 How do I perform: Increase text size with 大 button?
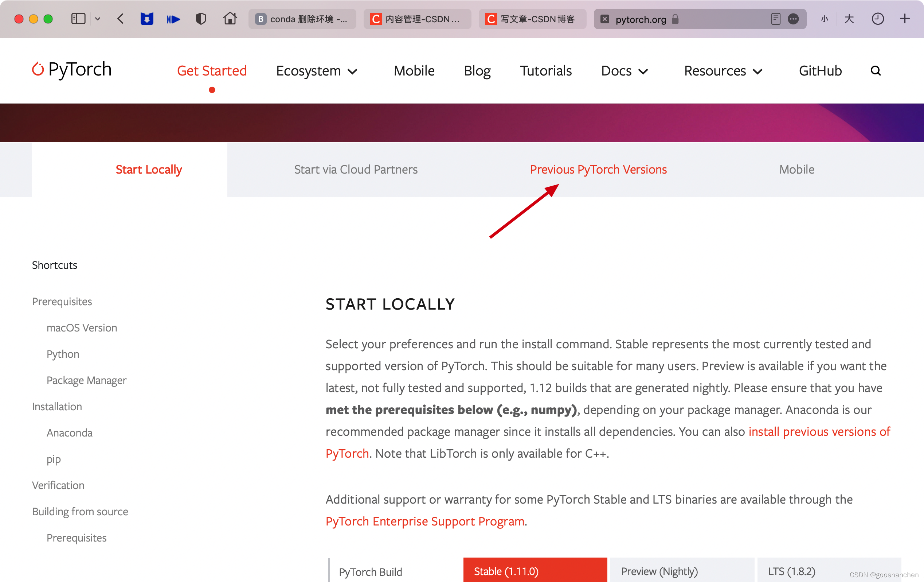tap(849, 19)
